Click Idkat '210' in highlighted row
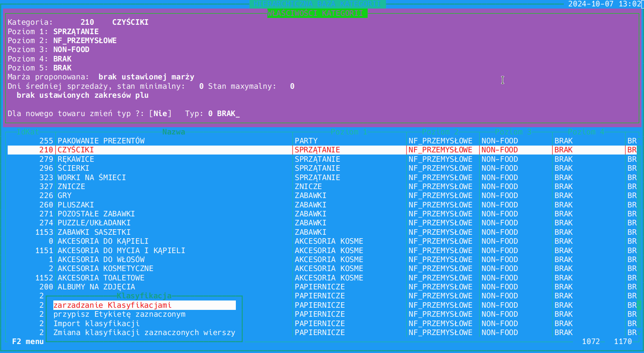Image resolution: width=644 pixels, height=353 pixels. 46,150
